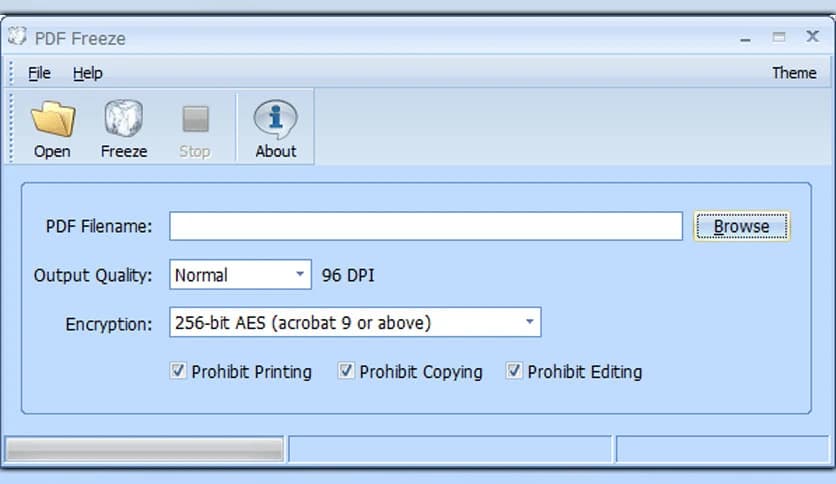
Task: Click the middle status bar panel
Action: 450,449
